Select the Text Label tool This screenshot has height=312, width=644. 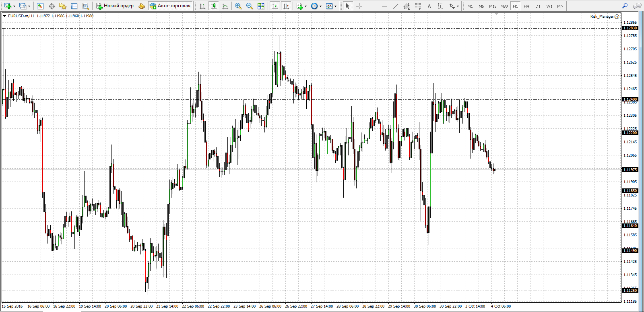tap(441, 6)
